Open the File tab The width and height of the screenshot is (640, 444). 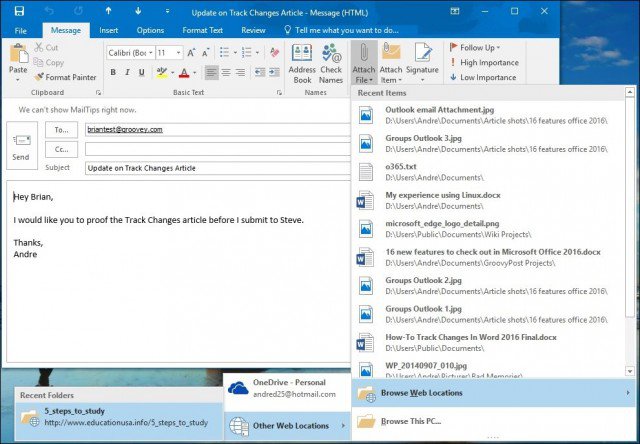pyautogui.click(x=20, y=31)
